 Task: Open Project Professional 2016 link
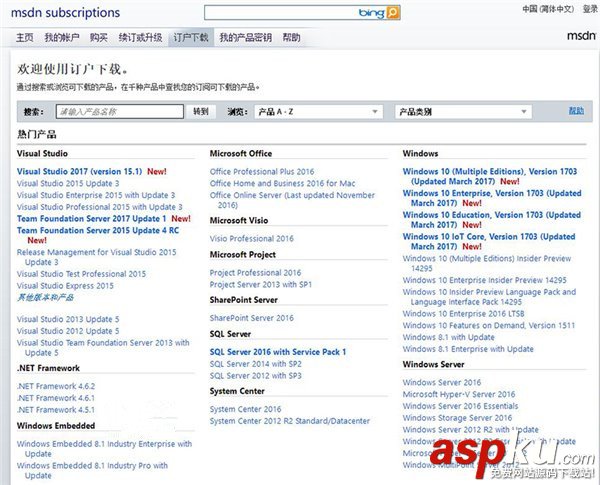pos(256,273)
